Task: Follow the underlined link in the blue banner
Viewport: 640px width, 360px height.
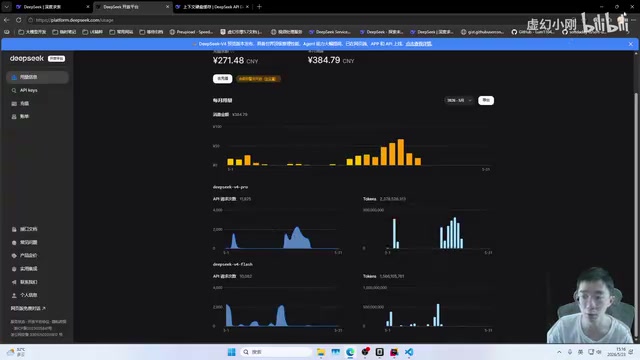Action: [418, 44]
